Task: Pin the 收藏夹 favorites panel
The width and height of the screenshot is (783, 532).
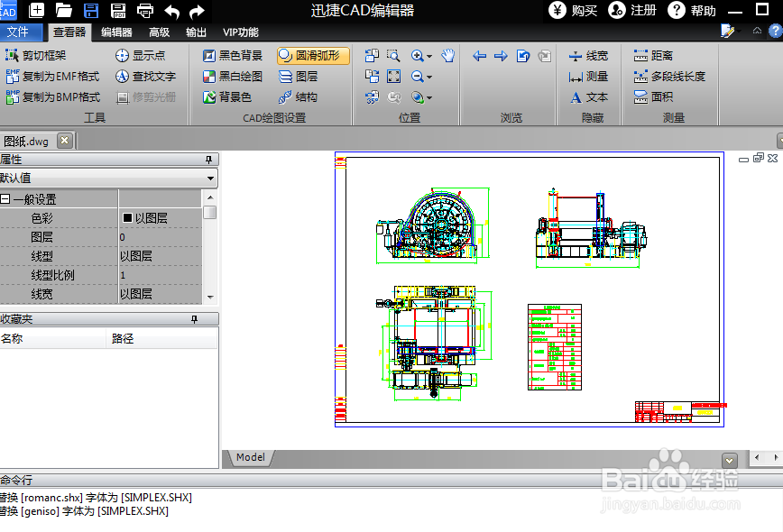Action: pyautogui.click(x=194, y=319)
